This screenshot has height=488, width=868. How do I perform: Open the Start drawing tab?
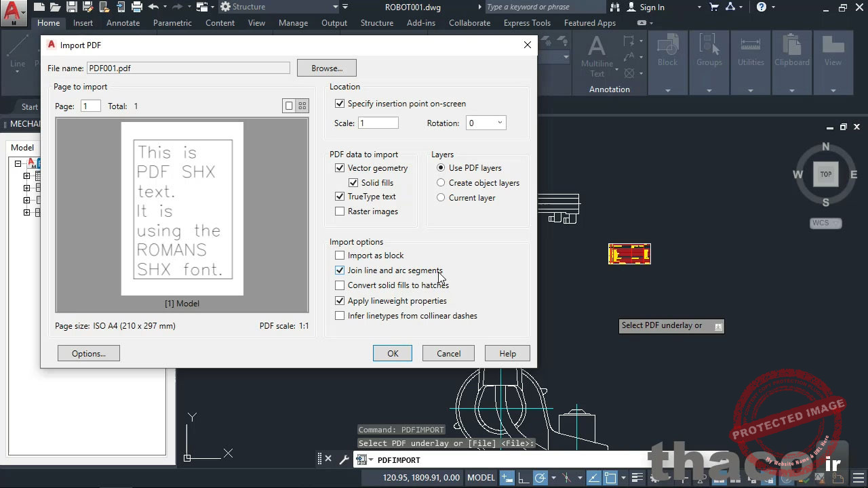[30, 106]
